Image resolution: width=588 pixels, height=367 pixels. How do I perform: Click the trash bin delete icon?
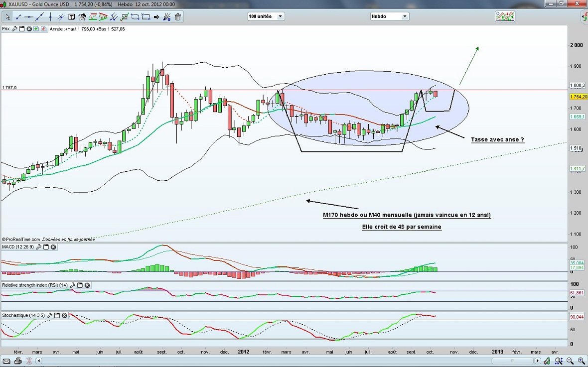pyautogui.click(x=177, y=17)
